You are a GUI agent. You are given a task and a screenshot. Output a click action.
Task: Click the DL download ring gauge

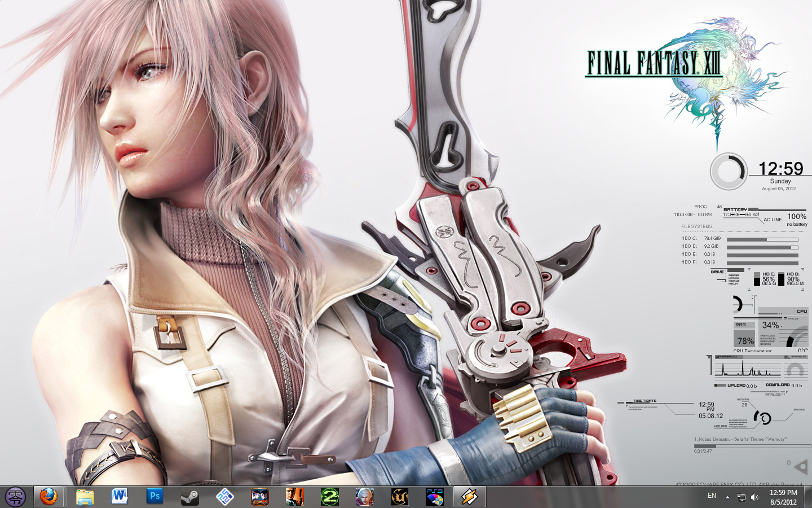tap(796, 370)
